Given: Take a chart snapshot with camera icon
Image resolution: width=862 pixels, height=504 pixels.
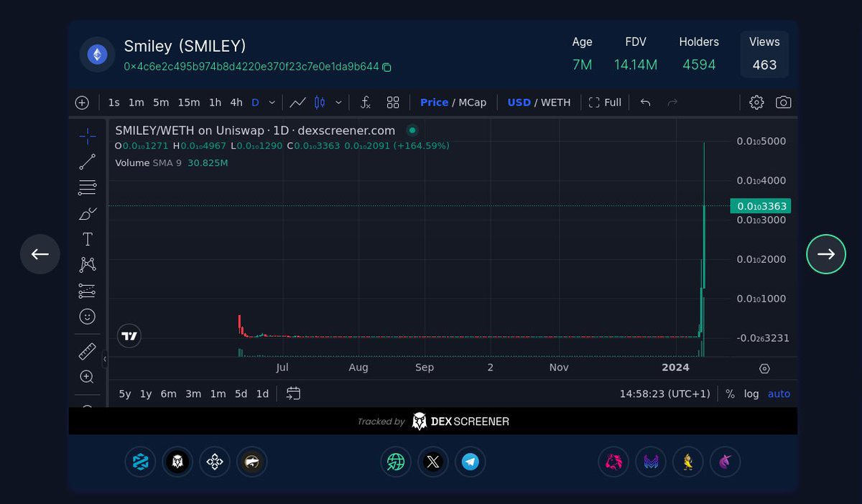Looking at the screenshot, I should (x=784, y=103).
